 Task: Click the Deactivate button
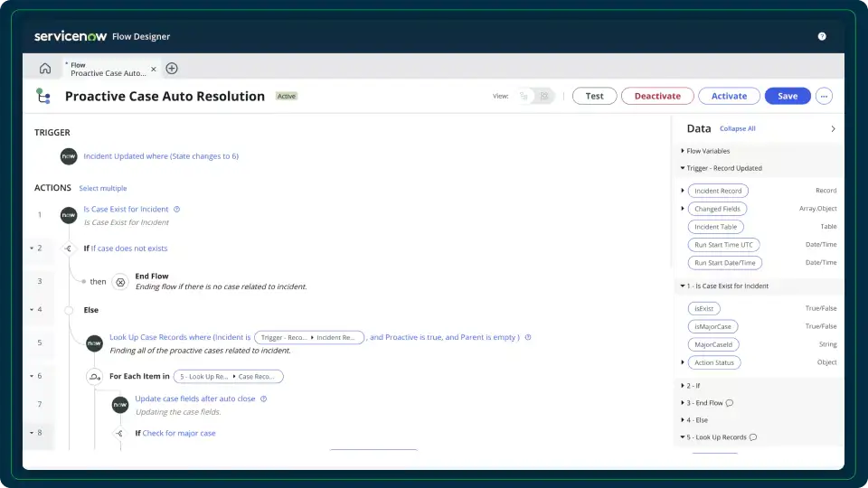coord(657,96)
